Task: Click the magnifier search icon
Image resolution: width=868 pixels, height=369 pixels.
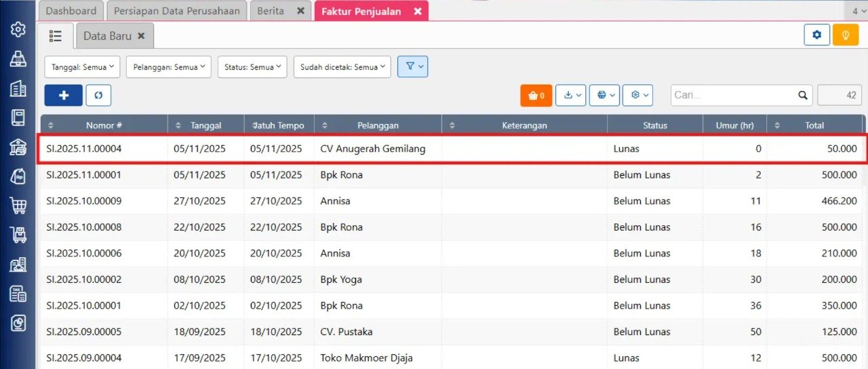Action: pyautogui.click(x=802, y=96)
